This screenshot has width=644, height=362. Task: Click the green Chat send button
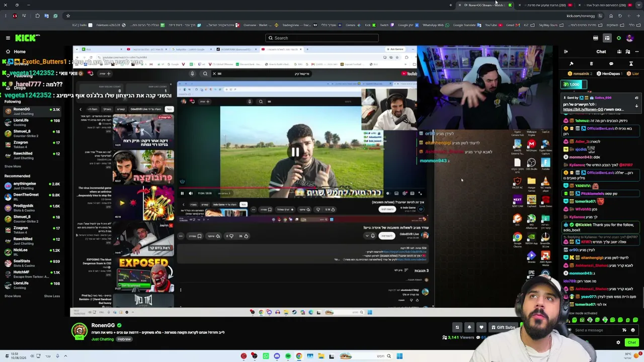(631, 342)
